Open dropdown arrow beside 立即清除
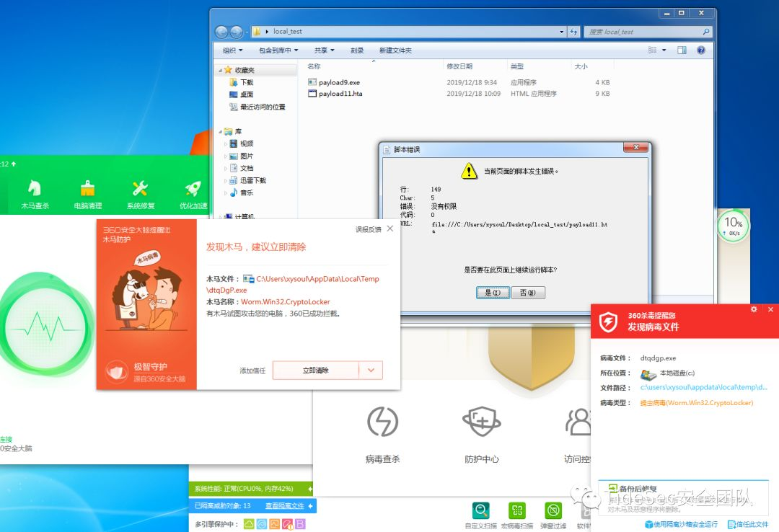The image size is (779, 532). click(371, 370)
